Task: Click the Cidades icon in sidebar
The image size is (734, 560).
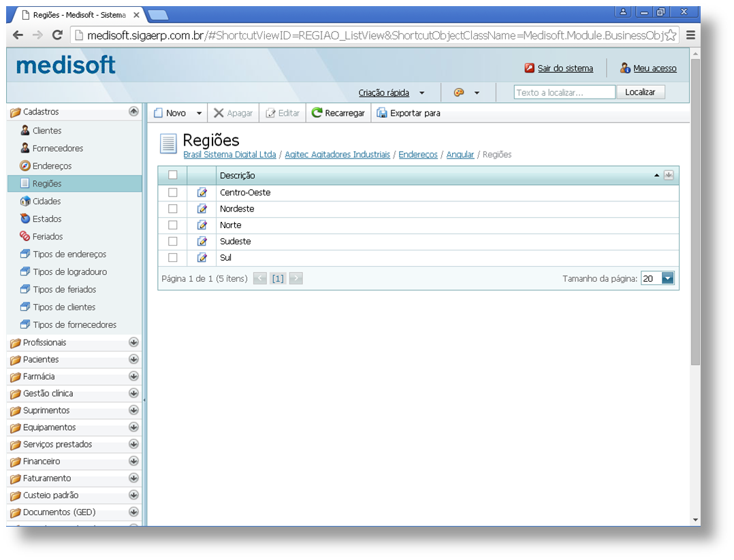Action: pos(25,201)
